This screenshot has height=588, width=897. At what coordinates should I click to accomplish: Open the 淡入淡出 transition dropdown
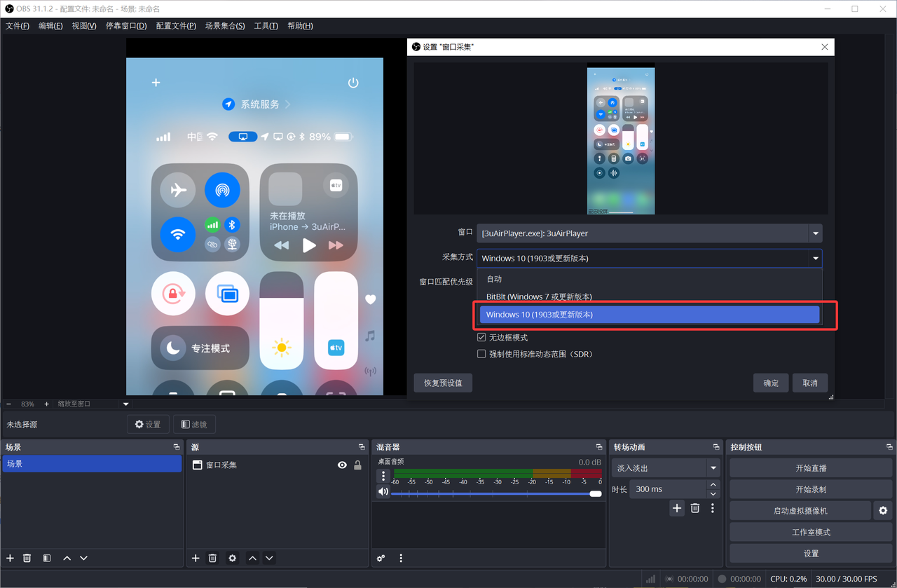click(x=713, y=467)
